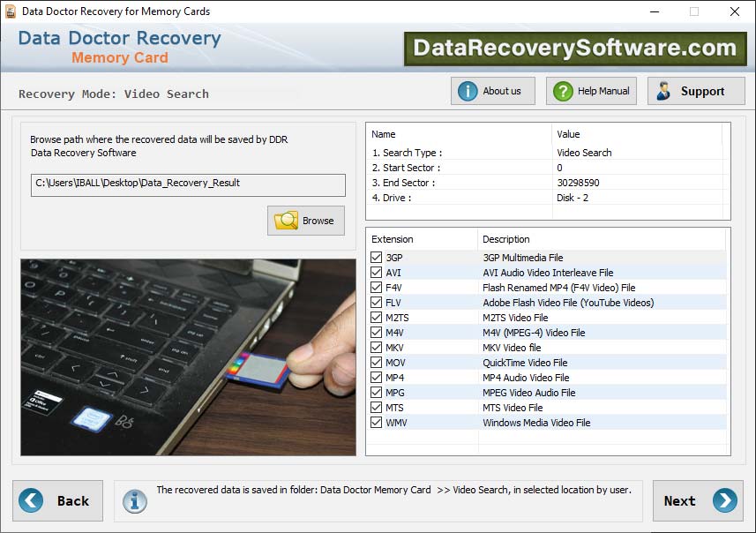Click the DataRecoverySoftware.com banner
This screenshot has height=533, width=756.
(578, 47)
